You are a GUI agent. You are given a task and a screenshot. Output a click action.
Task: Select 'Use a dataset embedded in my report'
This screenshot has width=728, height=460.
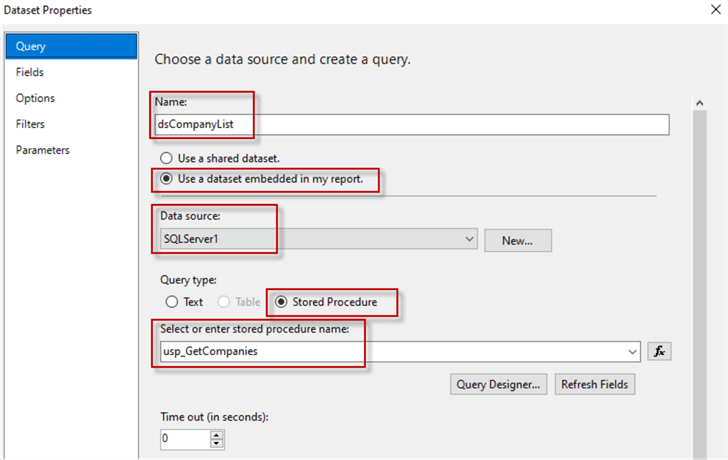[x=167, y=180]
